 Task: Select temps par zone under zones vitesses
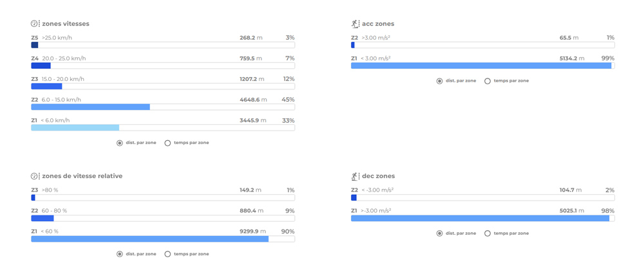coord(167,143)
